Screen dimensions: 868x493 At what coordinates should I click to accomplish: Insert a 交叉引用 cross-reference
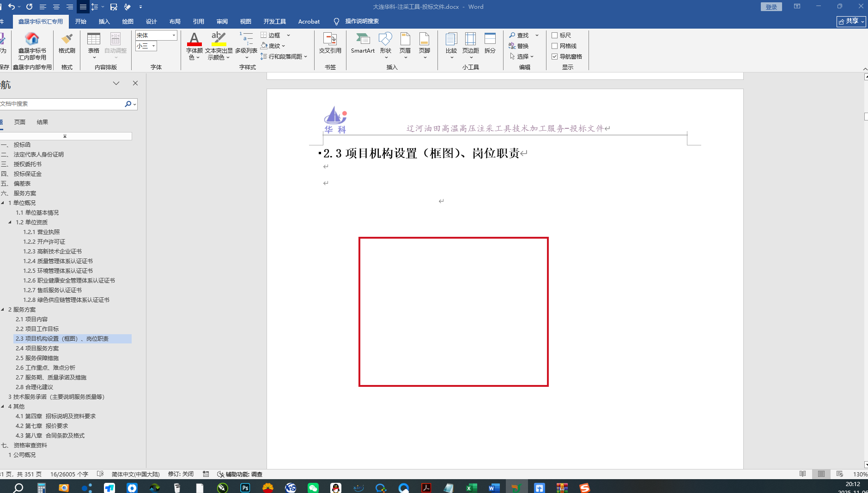[330, 43]
